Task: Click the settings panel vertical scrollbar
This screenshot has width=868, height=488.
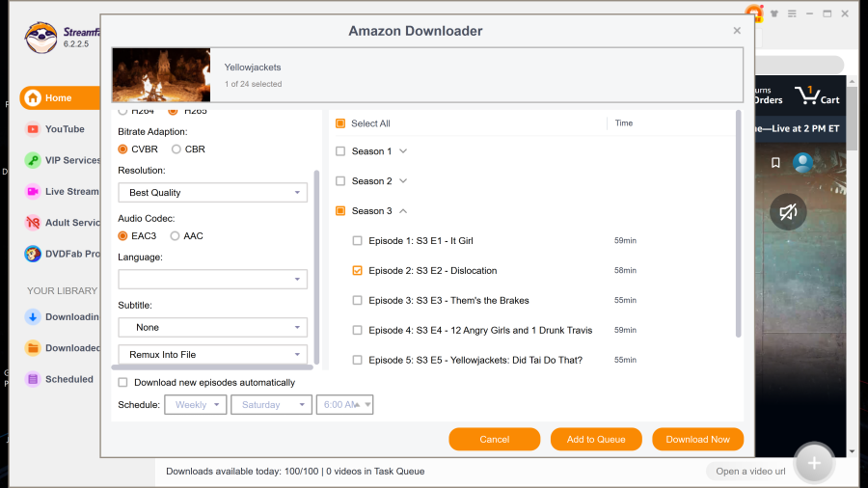Action: tap(316, 267)
